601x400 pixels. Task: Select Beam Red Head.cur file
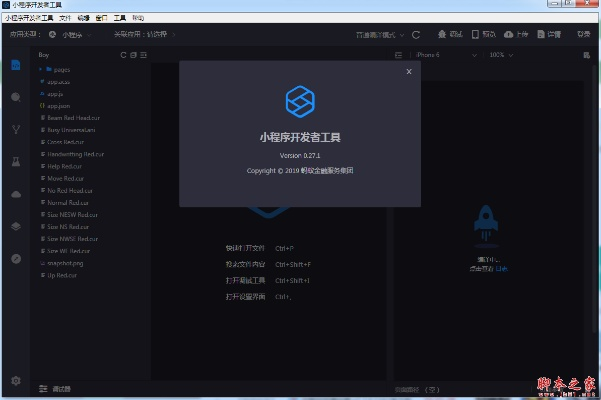coord(73,118)
